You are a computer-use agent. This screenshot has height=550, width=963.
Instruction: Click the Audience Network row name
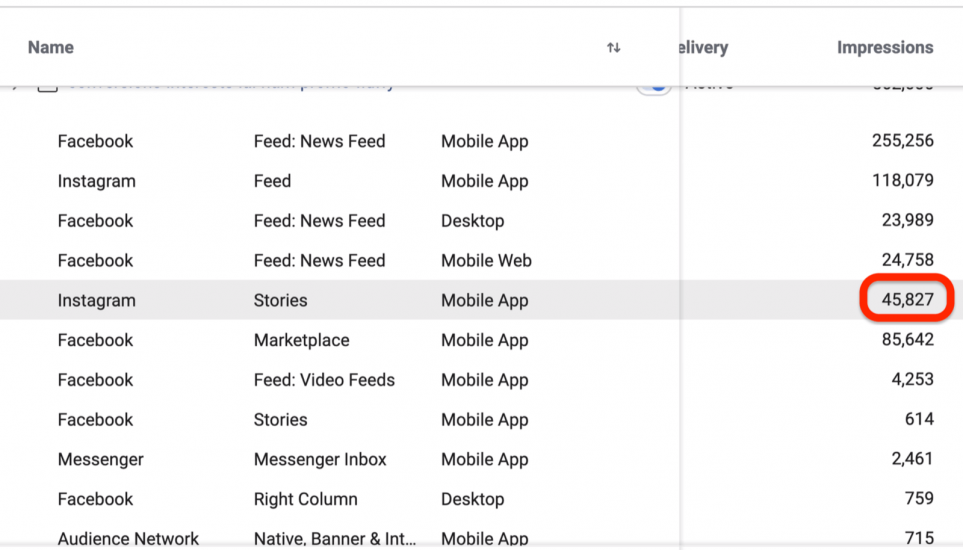[128, 539]
